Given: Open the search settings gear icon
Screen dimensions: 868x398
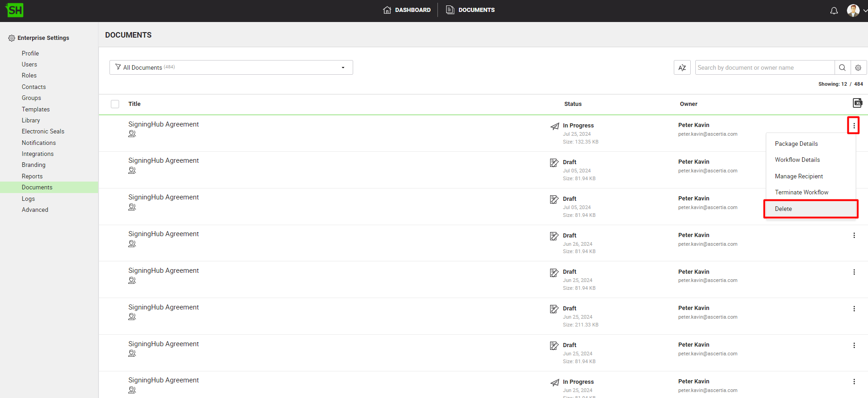Looking at the screenshot, I should [858, 67].
